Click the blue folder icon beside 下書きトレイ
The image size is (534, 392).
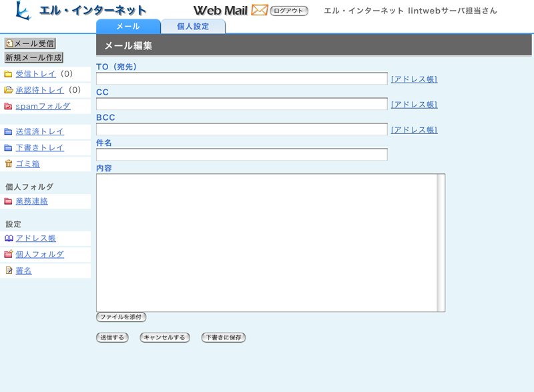pyautogui.click(x=8, y=148)
